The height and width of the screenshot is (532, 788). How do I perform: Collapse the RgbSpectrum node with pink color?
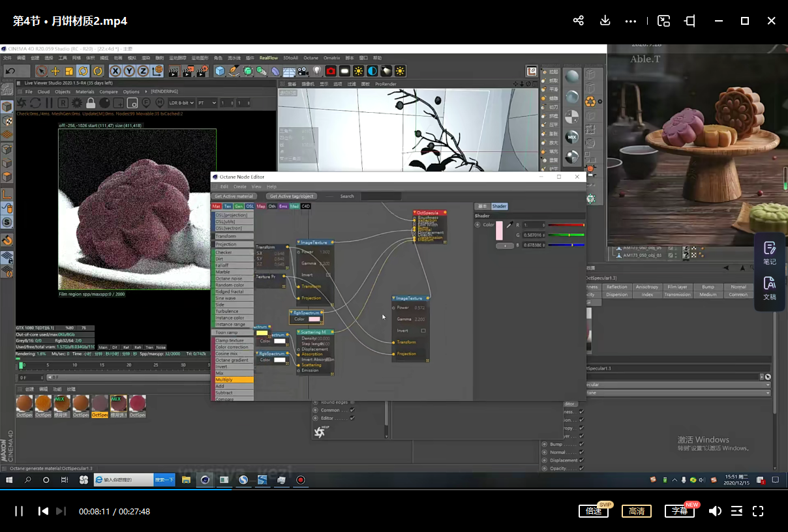(292, 312)
